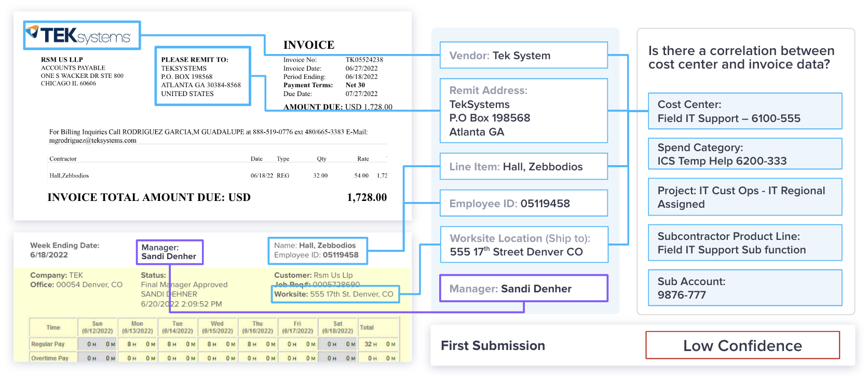Select the Worksite Location (Ship to) field

(524, 245)
